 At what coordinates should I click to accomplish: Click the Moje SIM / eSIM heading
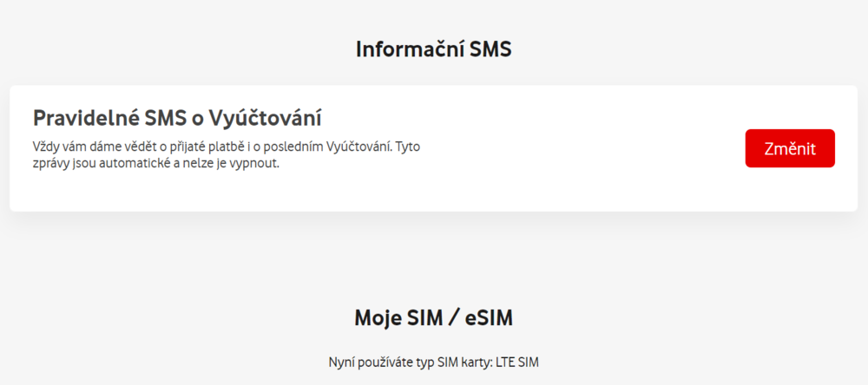433,318
